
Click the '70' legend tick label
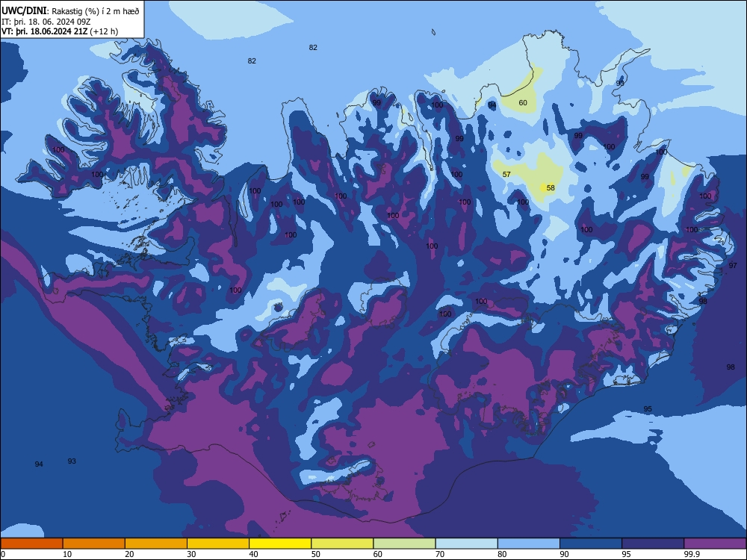click(x=440, y=554)
